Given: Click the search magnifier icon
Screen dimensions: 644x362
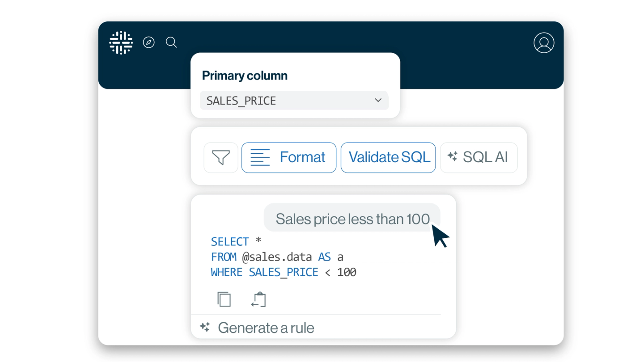Looking at the screenshot, I should pyautogui.click(x=171, y=42).
